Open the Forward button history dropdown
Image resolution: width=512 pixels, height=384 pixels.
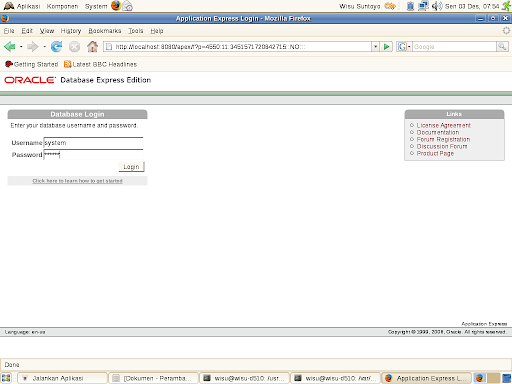point(44,47)
